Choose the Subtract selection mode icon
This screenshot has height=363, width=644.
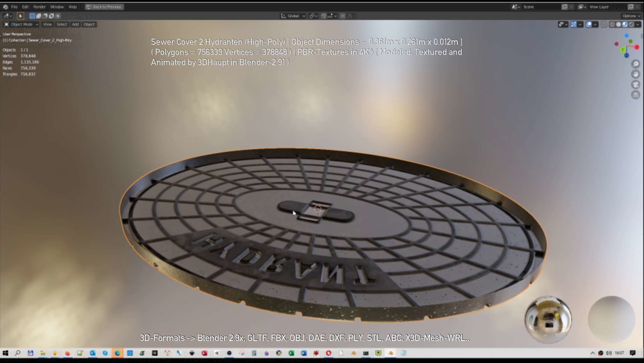[45, 16]
